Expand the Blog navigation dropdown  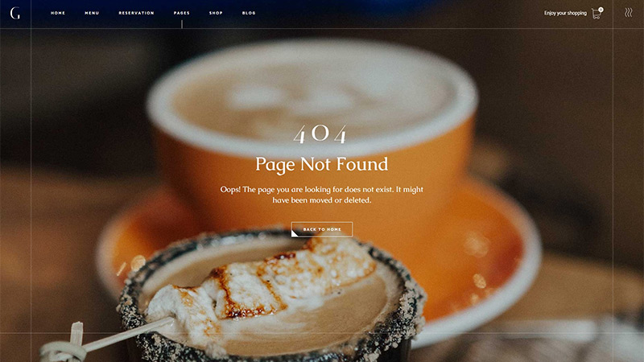click(x=249, y=13)
